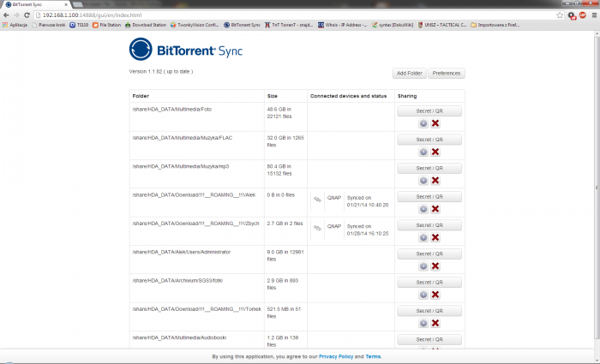Show Secret / QR for ROAMING/Zbych
The image size is (600, 364).
(x=429, y=225)
